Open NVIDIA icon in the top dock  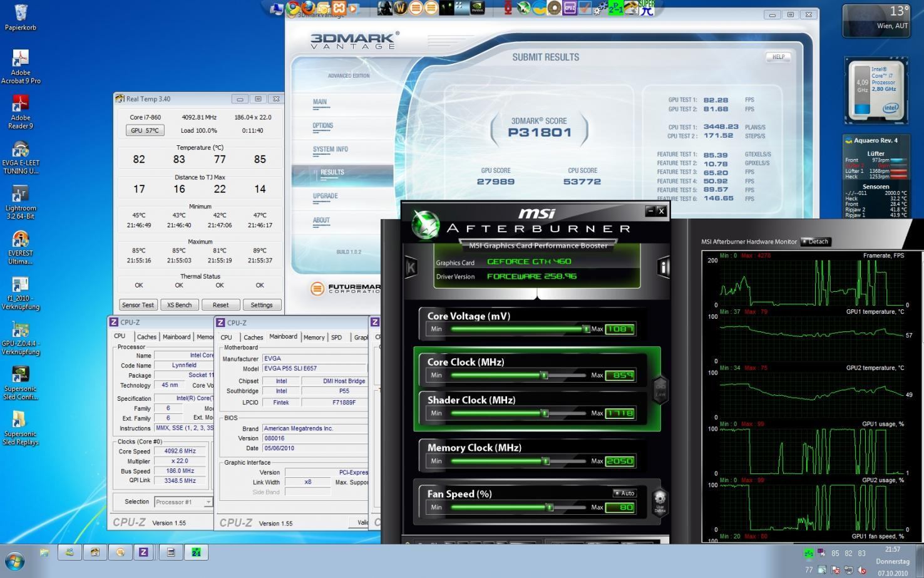pos(477,8)
